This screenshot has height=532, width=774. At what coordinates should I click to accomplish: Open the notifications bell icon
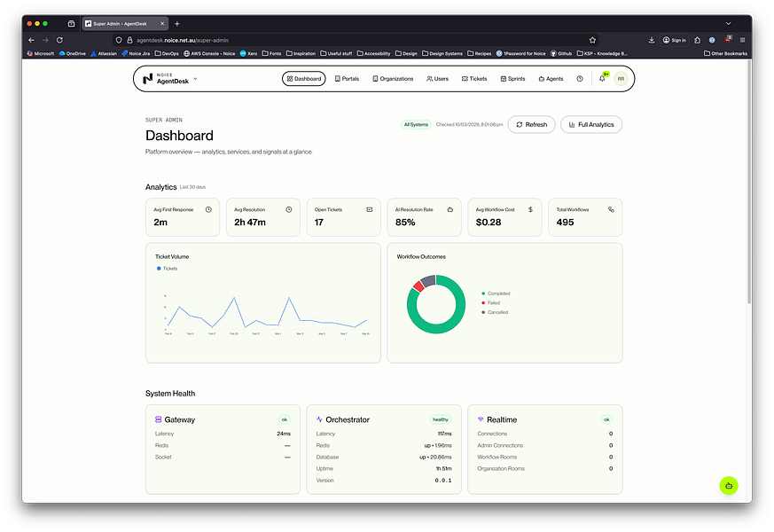(602, 78)
